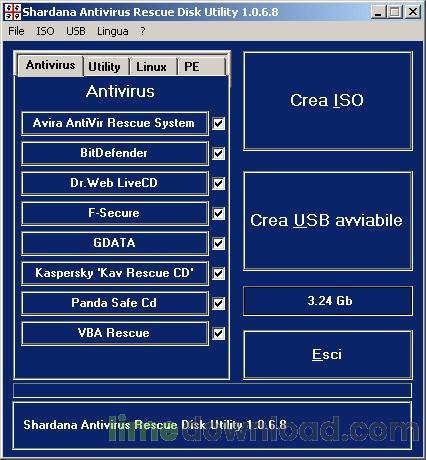The image size is (426, 460).
Task: Switch to the Utility tab
Action: (x=106, y=67)
